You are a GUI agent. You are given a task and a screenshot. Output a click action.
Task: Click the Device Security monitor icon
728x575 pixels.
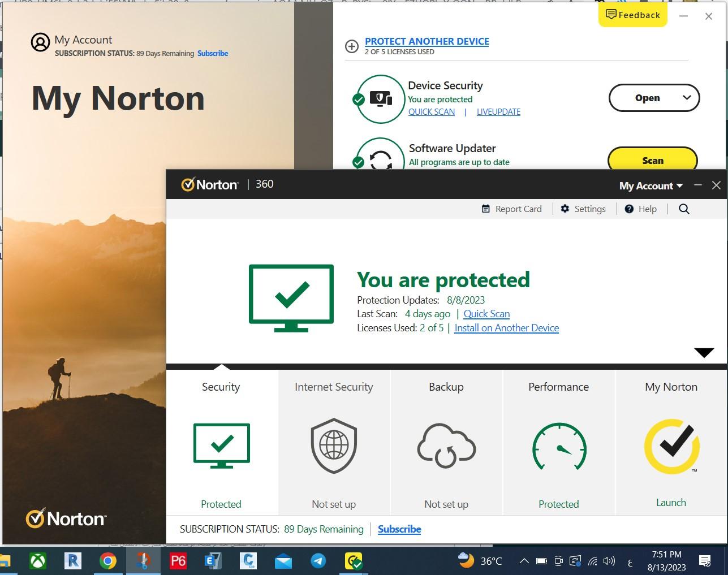click(x=381, y=99)
